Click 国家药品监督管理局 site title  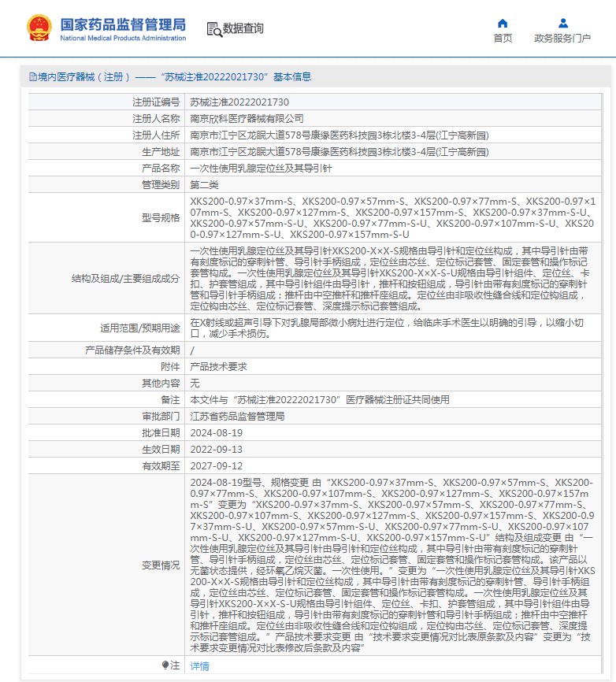pyautogui.click(x=123, y=24)
